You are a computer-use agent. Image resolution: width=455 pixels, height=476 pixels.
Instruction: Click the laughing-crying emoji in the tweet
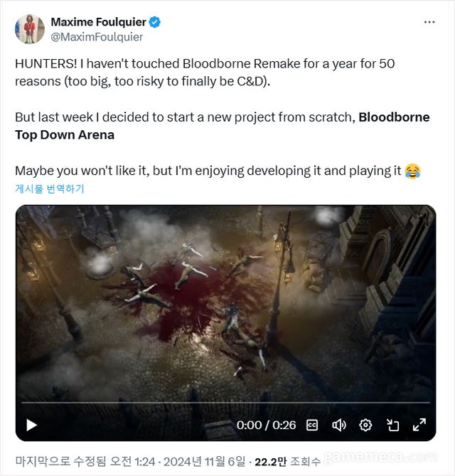coord(412,171)
